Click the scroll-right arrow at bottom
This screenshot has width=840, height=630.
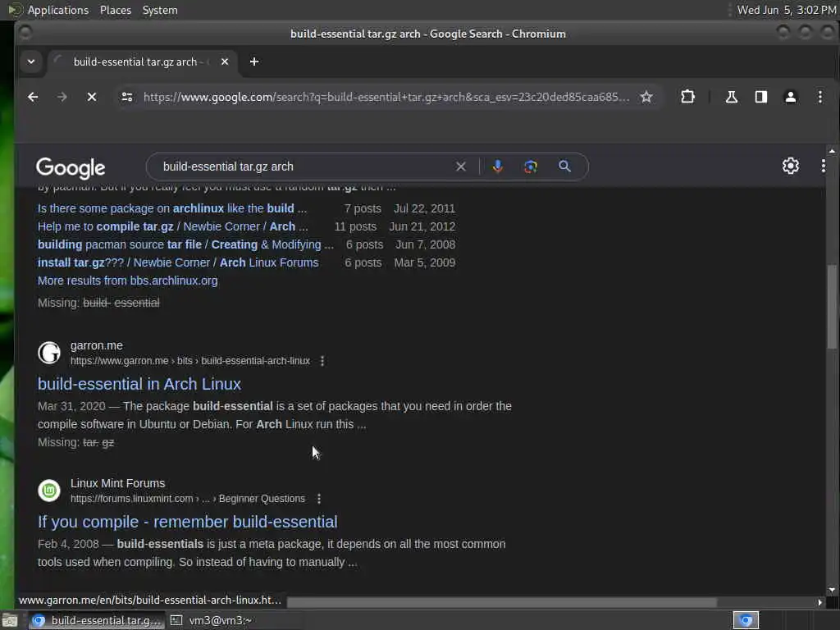pyautogui.click(x=819, y=603)
